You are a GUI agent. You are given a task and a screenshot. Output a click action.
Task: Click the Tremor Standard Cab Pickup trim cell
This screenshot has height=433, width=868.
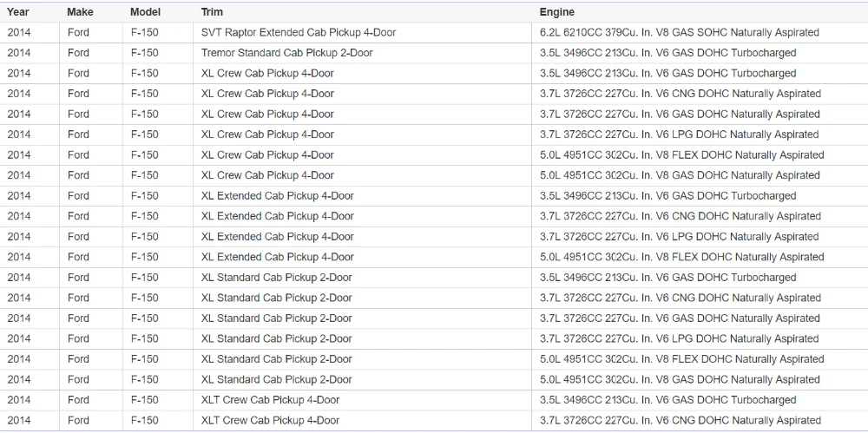[x=287, y=53]
